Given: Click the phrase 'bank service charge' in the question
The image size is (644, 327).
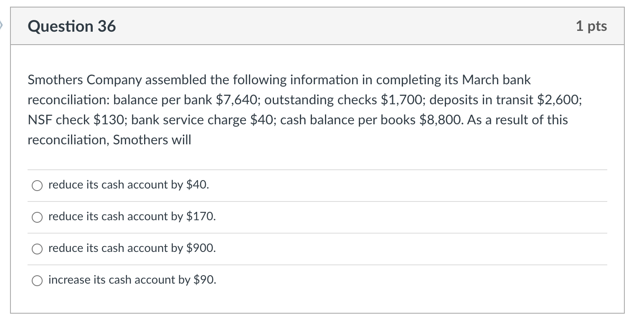Looking at the screenshot, I should (189, 120).
